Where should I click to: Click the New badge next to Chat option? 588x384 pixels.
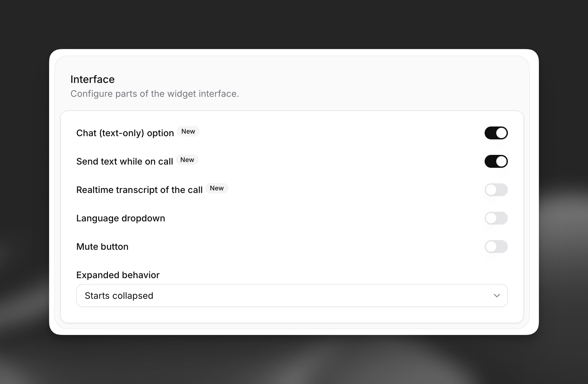pos(188,131)
